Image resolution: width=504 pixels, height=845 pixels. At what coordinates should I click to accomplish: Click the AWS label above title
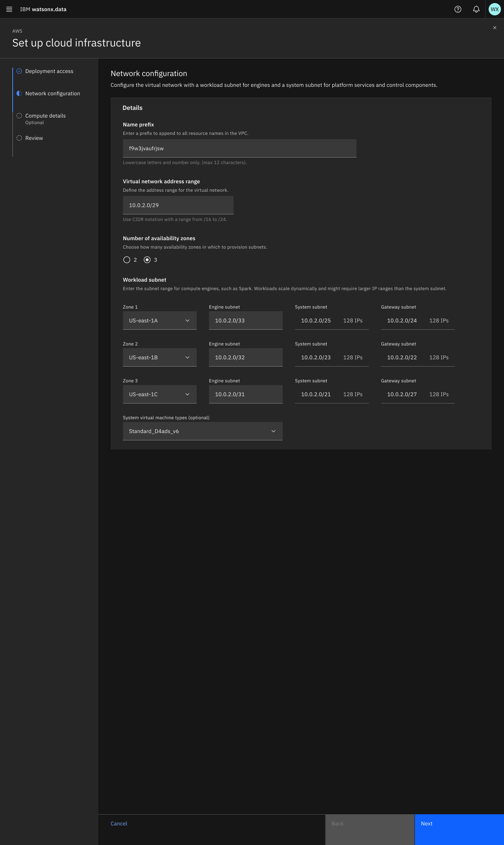click(17, 31)
